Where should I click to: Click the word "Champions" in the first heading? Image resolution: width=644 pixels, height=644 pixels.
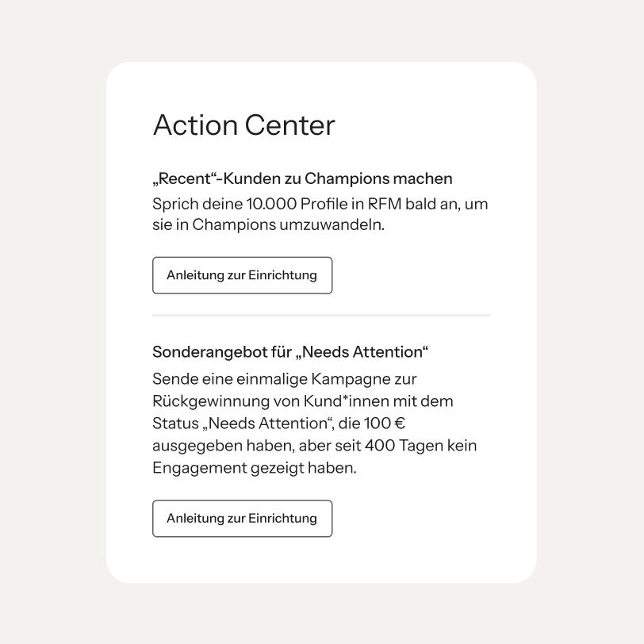(x=347, y=179)
